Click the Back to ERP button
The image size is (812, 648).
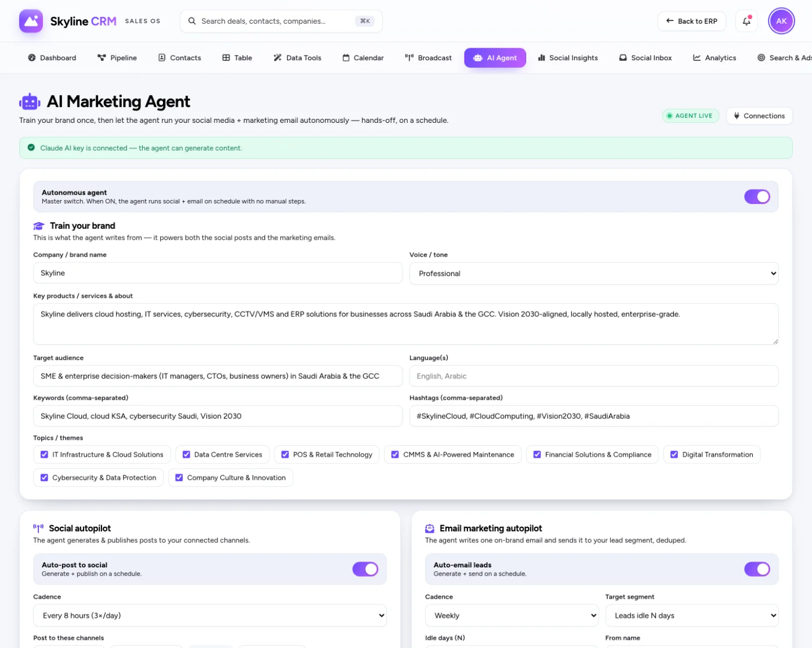691,21
